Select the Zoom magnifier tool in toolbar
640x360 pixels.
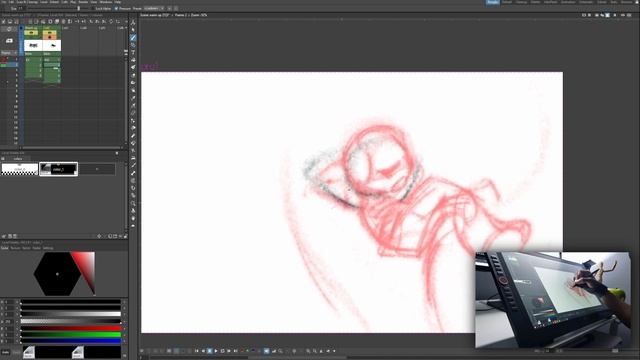[x=133, y=203]
